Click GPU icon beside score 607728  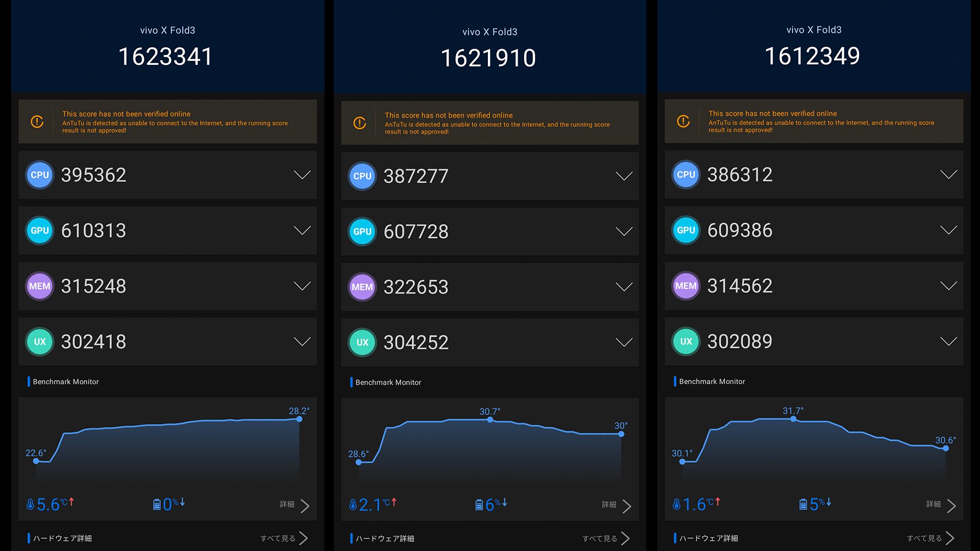tap(362, 232)
